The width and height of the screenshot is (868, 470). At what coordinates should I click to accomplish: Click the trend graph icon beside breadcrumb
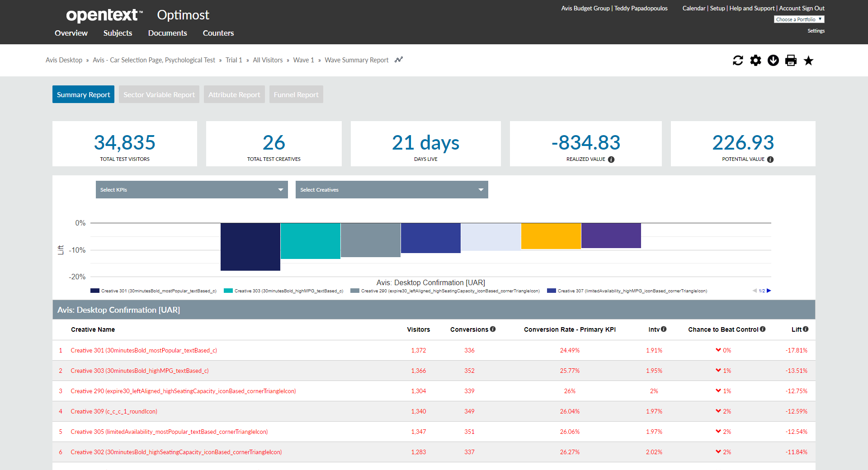(x=398, y=59)
